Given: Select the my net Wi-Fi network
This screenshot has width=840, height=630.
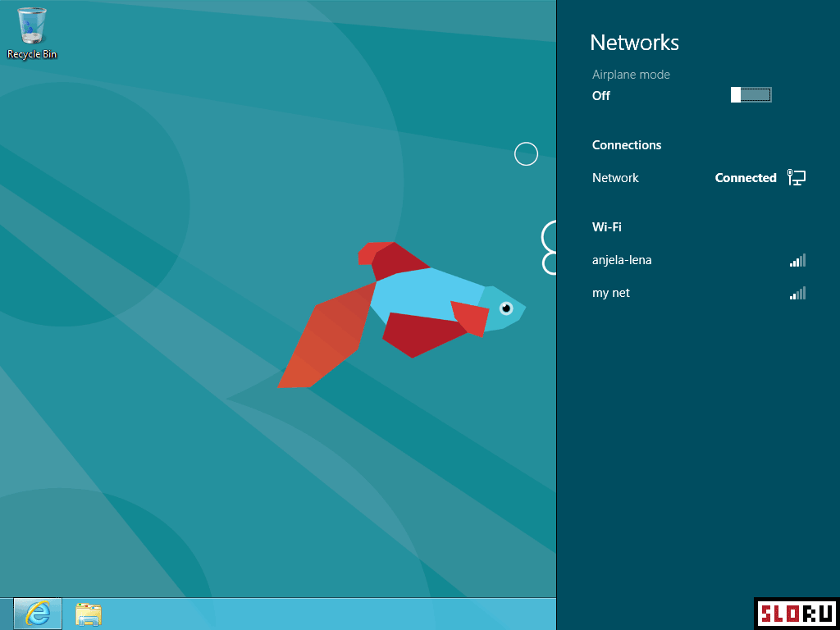Looking at the screenshot, I should coord(699,294).
